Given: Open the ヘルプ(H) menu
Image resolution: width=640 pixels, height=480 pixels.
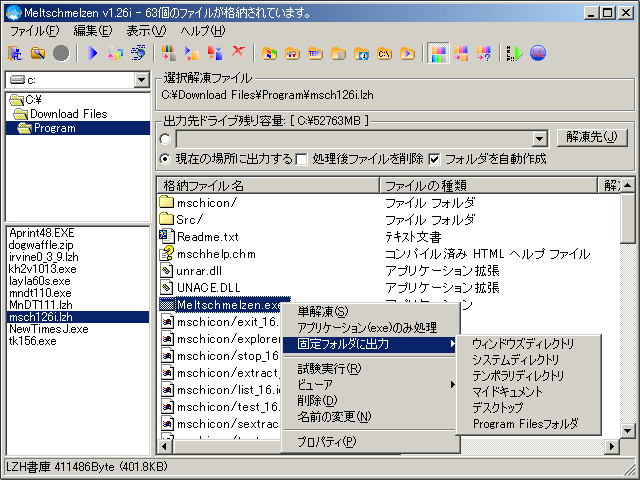Looking at the screenshot, I should (x=203, y=31).
